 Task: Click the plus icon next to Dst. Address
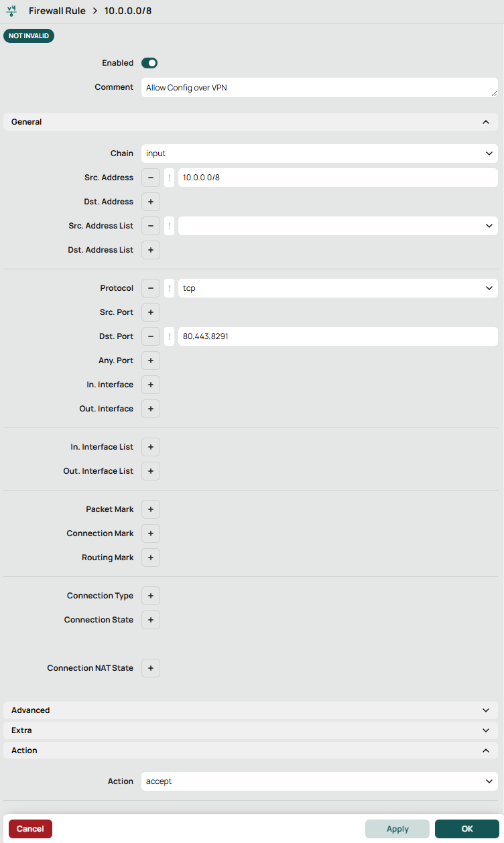pos(150,202)
